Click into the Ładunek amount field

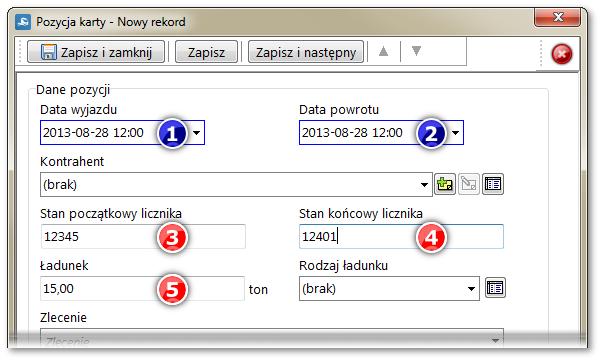pyautogui.click(x=142, y=288)
